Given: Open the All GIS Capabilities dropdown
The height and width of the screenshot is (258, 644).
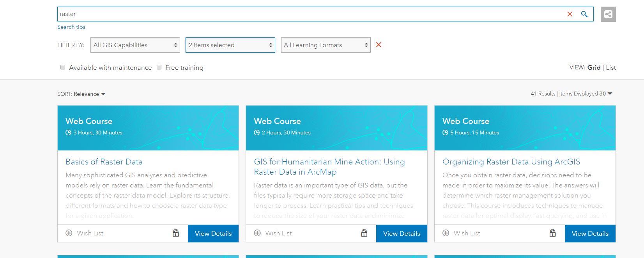Looking at the screenshot, I should click(135, 45).
